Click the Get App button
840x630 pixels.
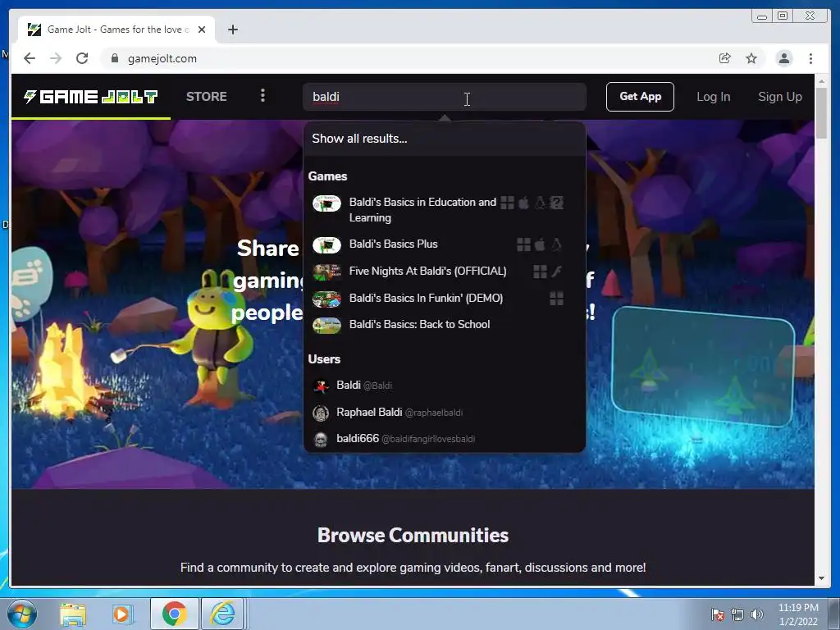click(x=640, y=97)
